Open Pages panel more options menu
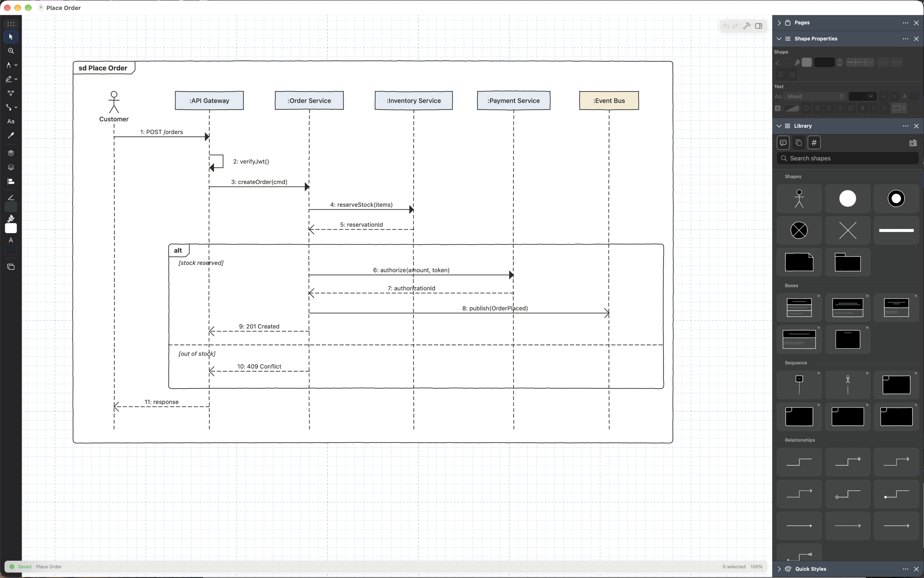 [x=905, y=23]
